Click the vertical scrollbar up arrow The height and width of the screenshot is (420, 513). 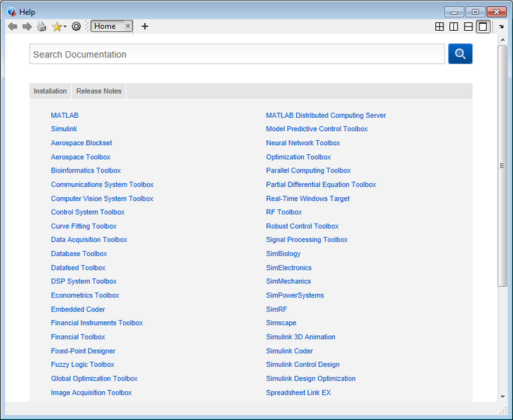[503, 39]
